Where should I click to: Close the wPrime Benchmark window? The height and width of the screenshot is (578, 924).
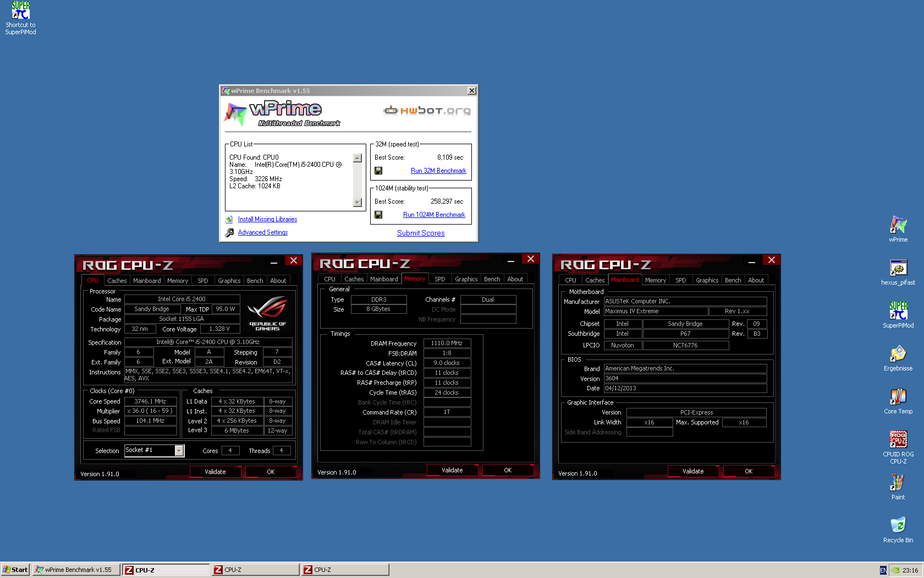pos(471,91)
